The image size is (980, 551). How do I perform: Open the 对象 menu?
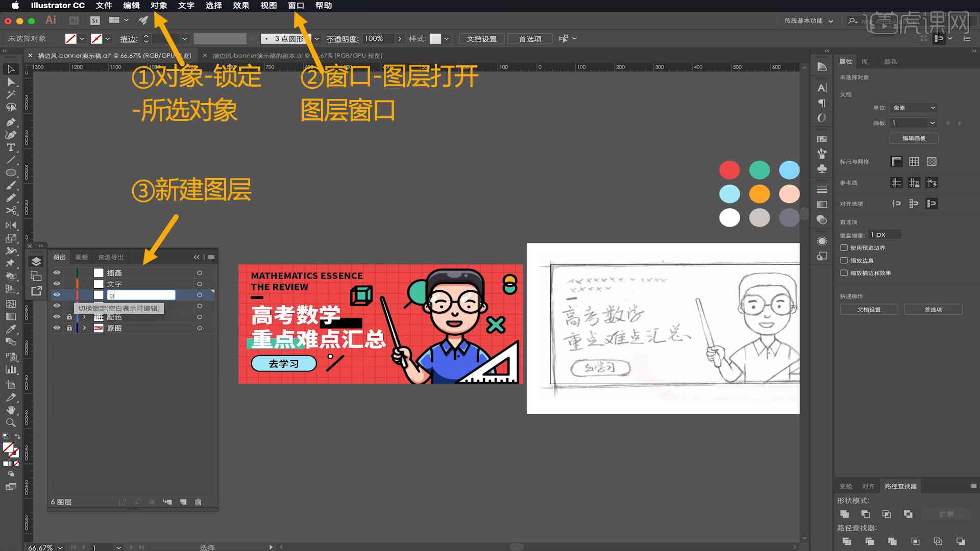(x=159, y=6)
